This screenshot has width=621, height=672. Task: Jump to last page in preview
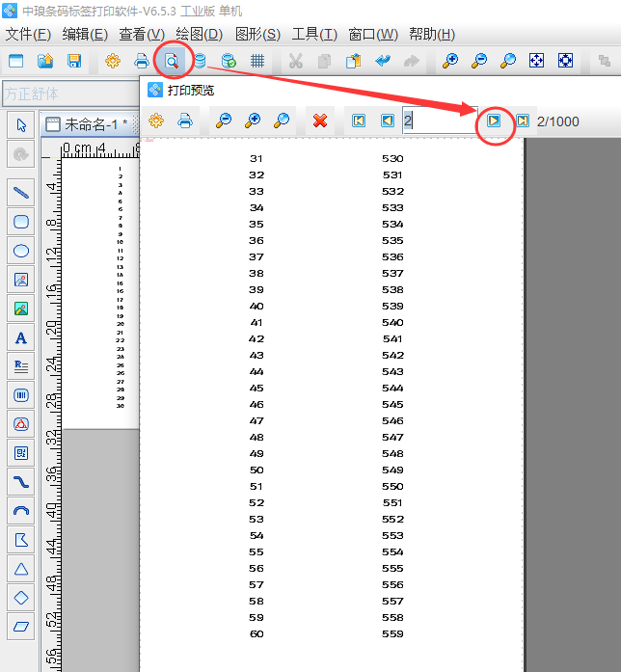point(522,121)
